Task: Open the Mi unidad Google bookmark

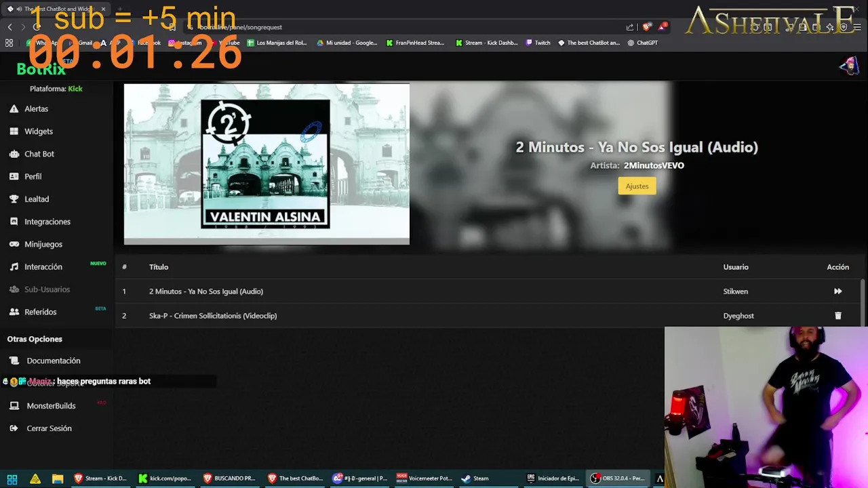Action: [347, 43]
